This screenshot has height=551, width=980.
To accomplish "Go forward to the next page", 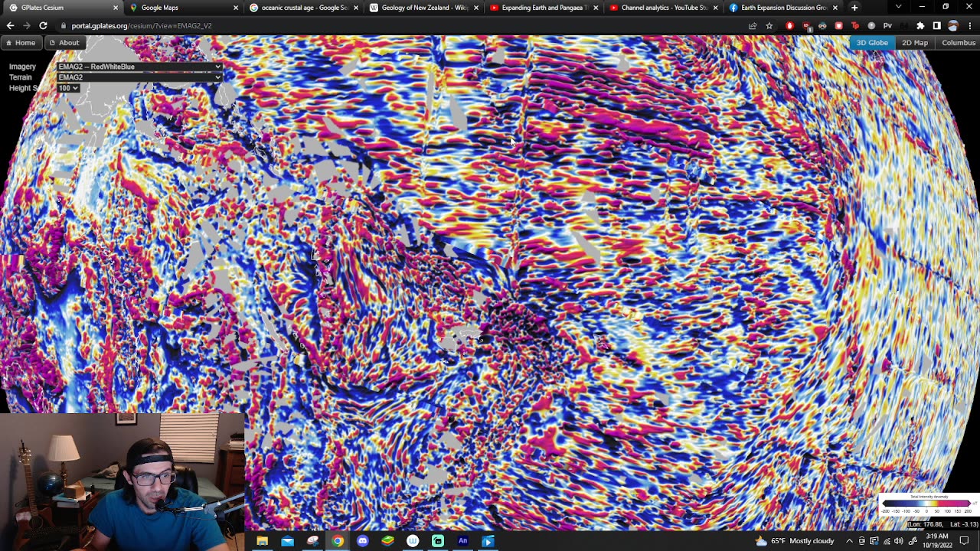I will tap(27, 26).
